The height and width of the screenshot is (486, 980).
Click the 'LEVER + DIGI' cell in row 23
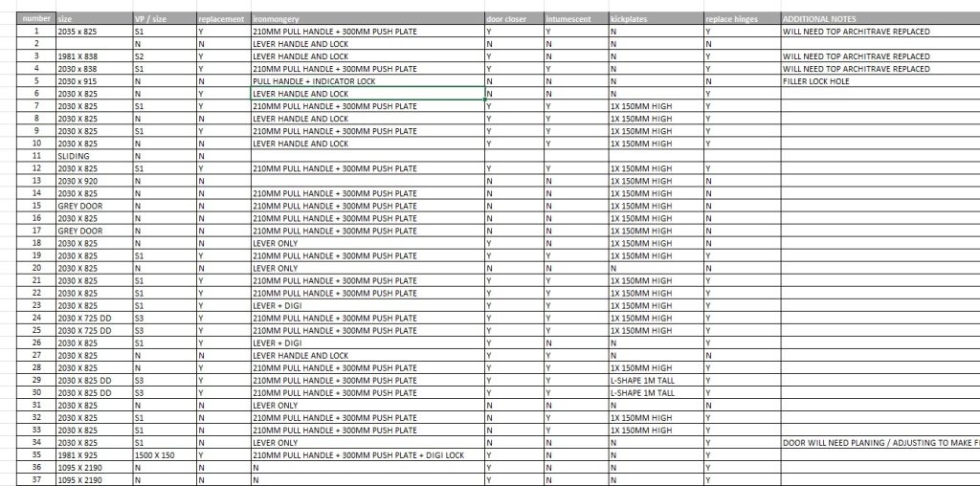(x=367, y=305)
